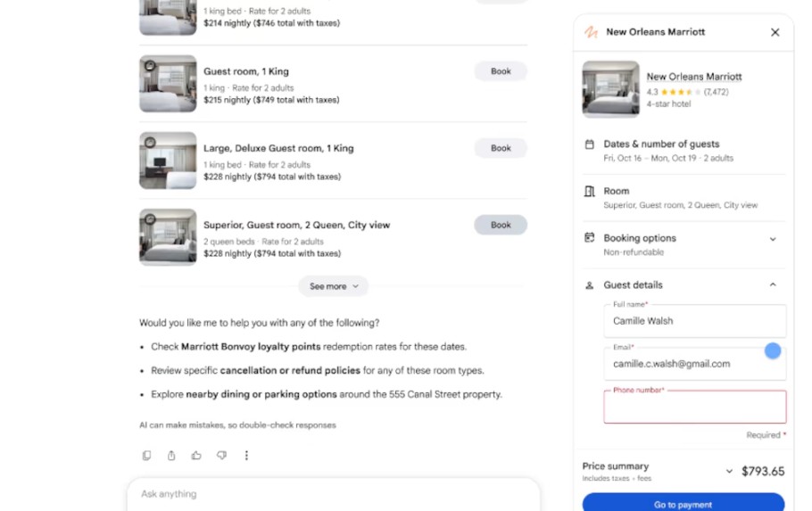
Task: Share the response using the share icon
Action: 171,455
